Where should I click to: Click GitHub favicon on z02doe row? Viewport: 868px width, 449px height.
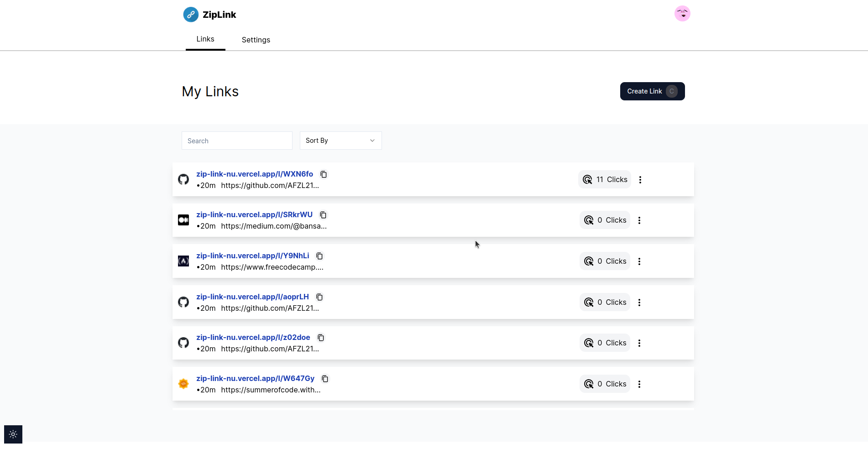[183, 343]
